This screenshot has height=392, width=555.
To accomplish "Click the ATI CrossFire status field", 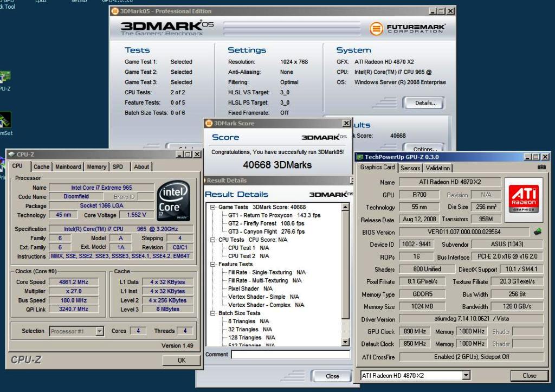I will pyautogui.click(x=471, y=357).
